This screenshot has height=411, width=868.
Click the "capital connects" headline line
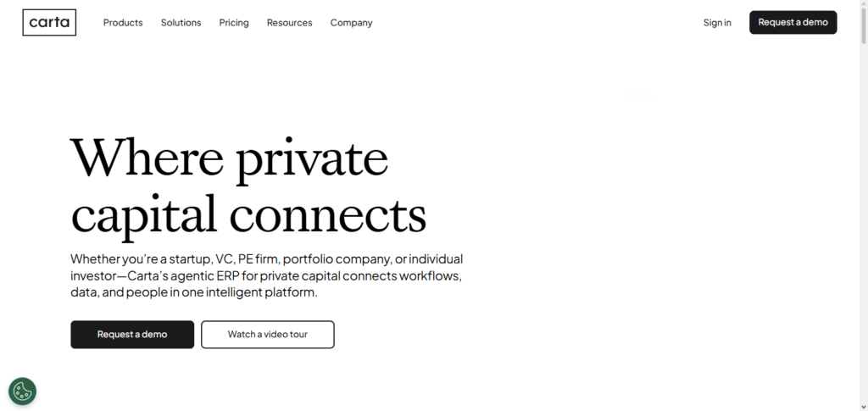(x=248, y=214)
